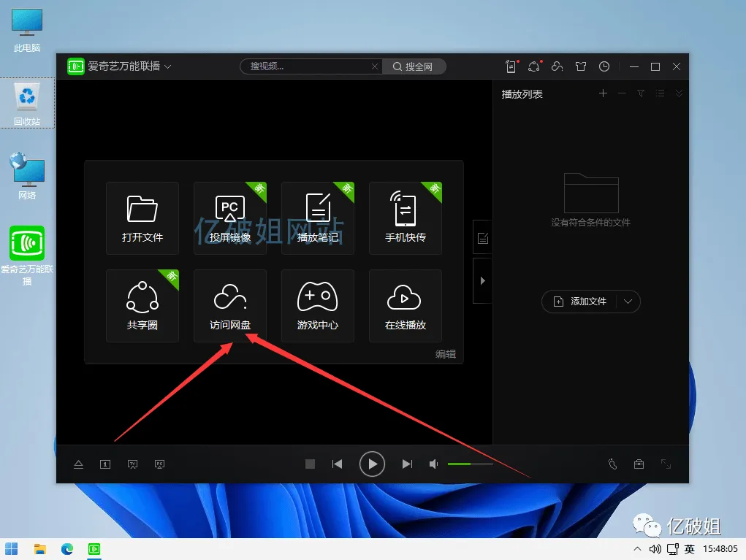
Task: Expand the 爱奇艺万能联播 title menu arrow
Action: (x=168, y=66)
